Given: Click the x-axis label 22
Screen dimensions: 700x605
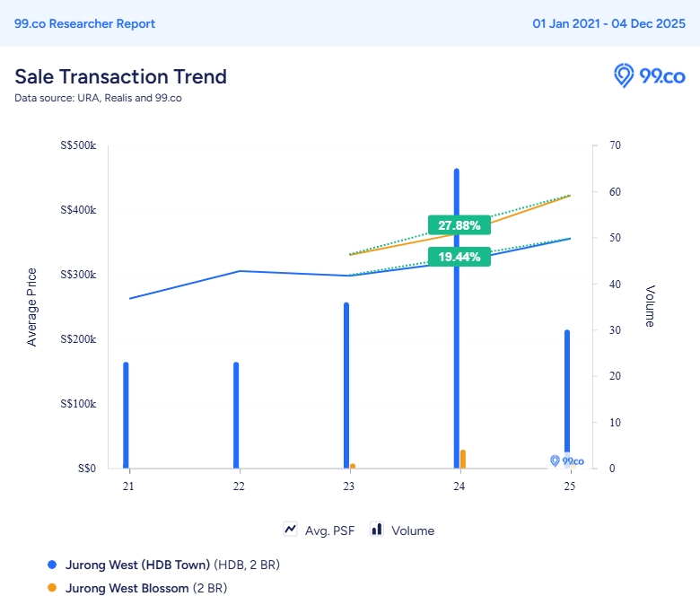Looking at the screenshot, I should 239,486.
